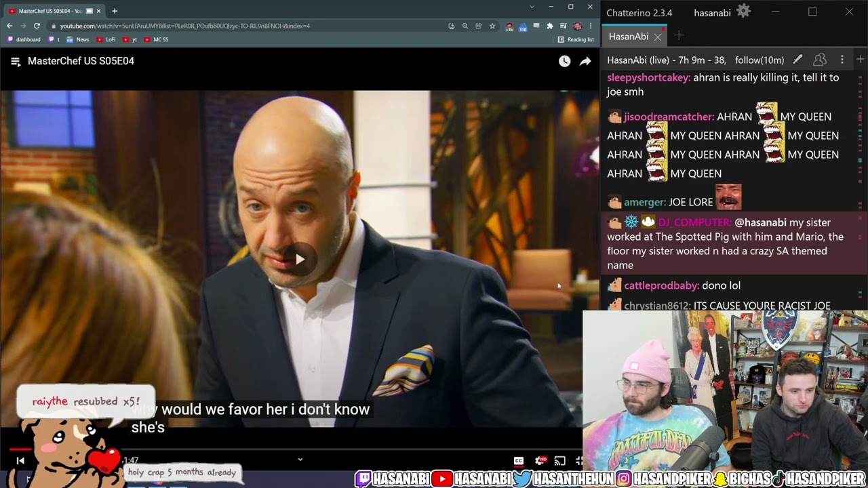Play the paused MasterChef video
Viewport: 868px width, 488px height.
pyautogui.click(x=300, y=259)
